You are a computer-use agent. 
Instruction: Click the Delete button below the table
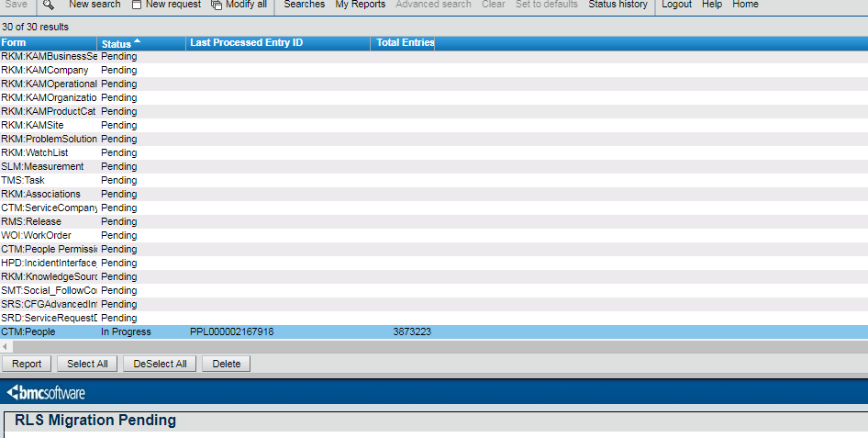[x=227, y=364]
